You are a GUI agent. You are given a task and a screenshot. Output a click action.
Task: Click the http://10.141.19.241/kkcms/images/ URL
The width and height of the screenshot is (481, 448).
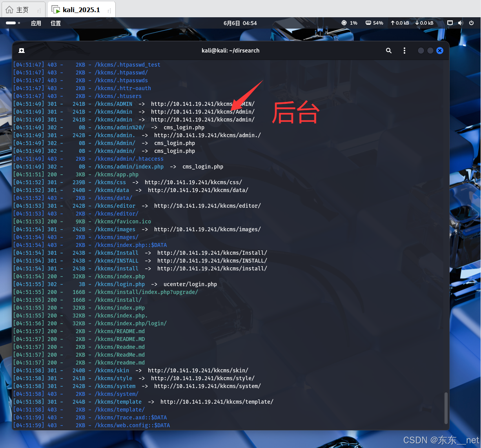208,229
